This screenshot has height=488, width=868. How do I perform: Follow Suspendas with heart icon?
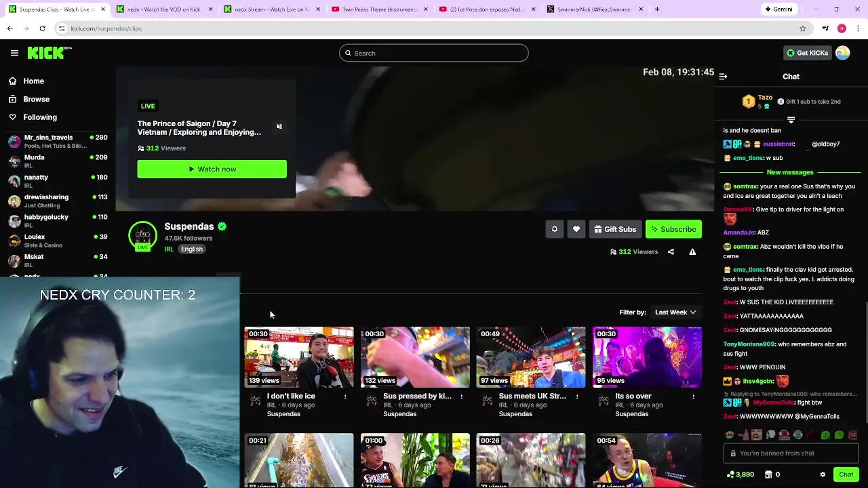[576, 229]
